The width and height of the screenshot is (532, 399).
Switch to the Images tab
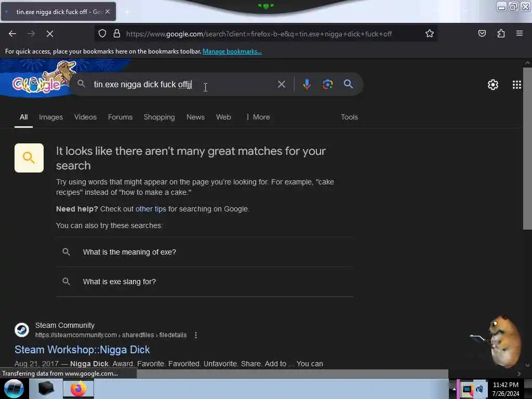coord(51,117)
